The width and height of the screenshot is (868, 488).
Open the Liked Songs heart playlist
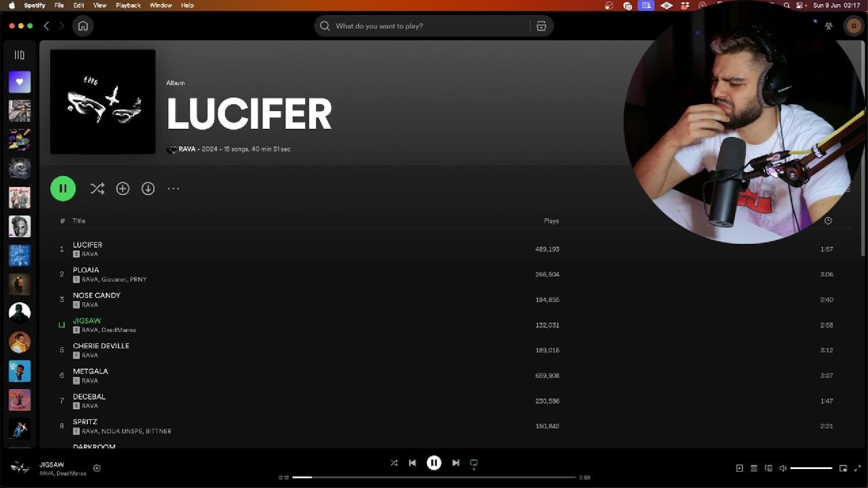pyautogui.click(x=20, y=82)
